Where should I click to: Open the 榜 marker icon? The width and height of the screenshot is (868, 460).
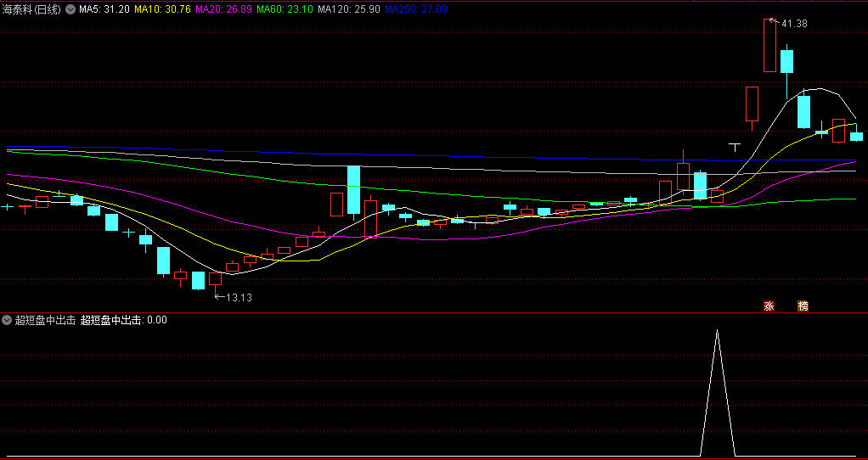pos(803,306)
